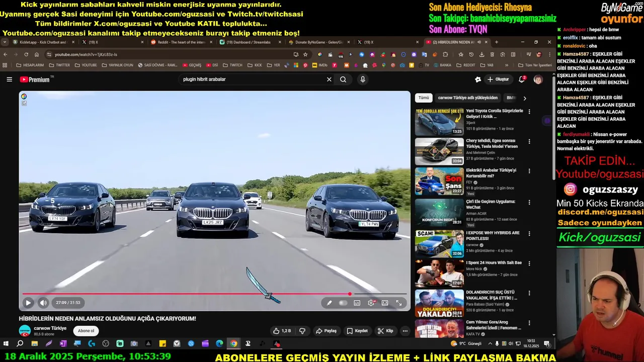Open the Oluştur create button

tap(498, 79)
